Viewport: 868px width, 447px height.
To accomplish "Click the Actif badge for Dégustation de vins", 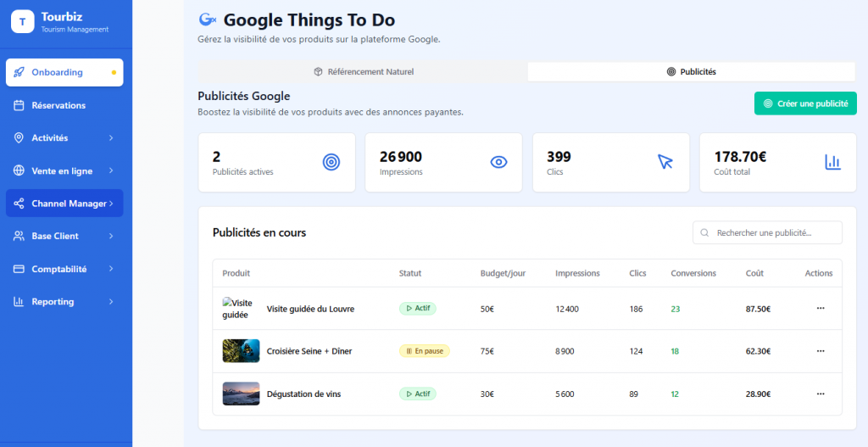I will pos(417,394).
